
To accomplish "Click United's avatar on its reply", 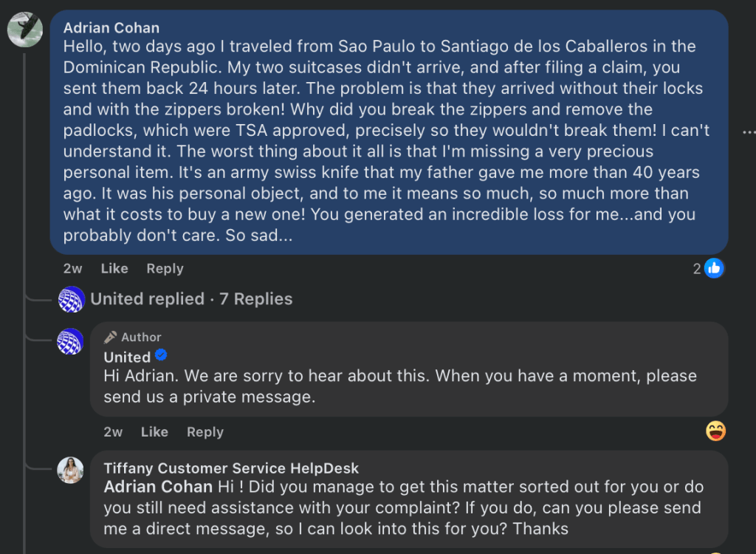I will 71,341.
